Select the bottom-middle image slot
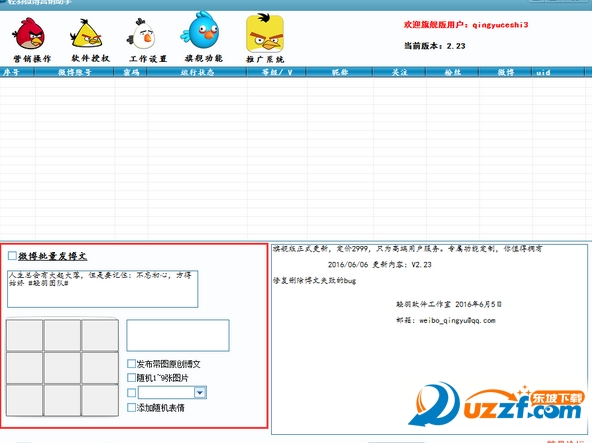This screenshot has width=592, height=443. [62, 400]
